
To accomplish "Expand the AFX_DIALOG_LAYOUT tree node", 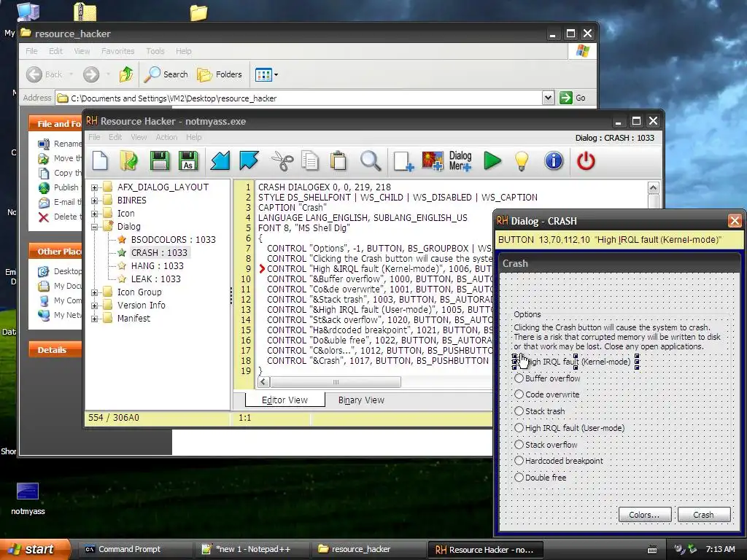I will coord(94,187).
